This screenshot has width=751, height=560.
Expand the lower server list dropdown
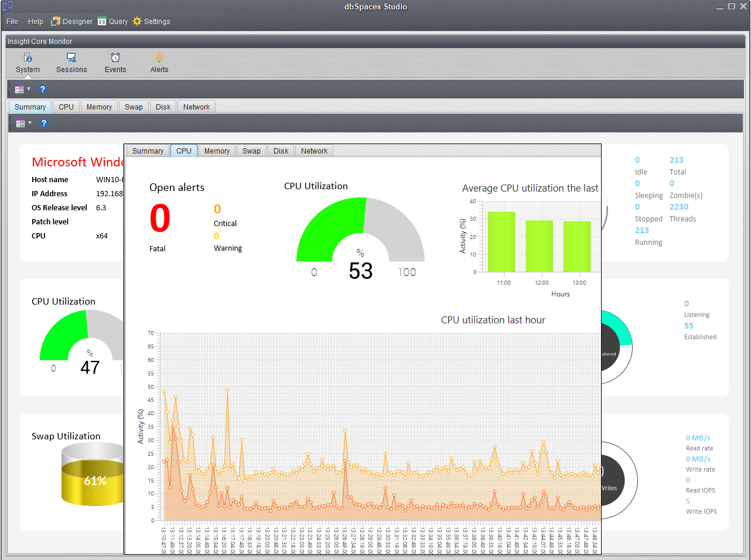pos(23,124)
